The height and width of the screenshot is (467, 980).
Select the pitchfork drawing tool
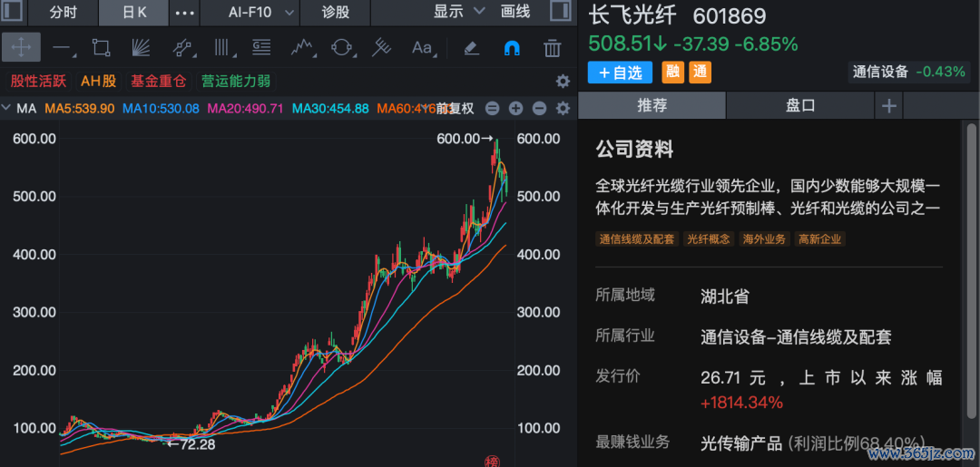(381, 47)
